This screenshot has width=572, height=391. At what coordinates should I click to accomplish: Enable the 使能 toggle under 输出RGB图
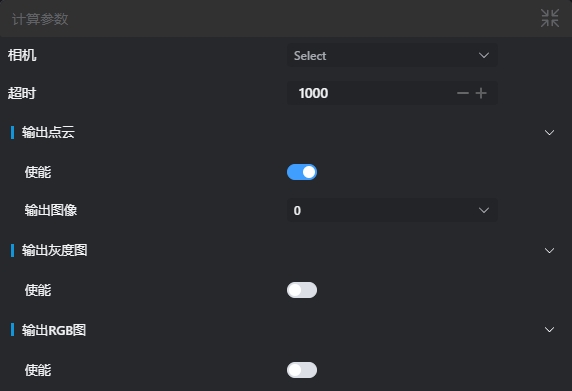302,370
